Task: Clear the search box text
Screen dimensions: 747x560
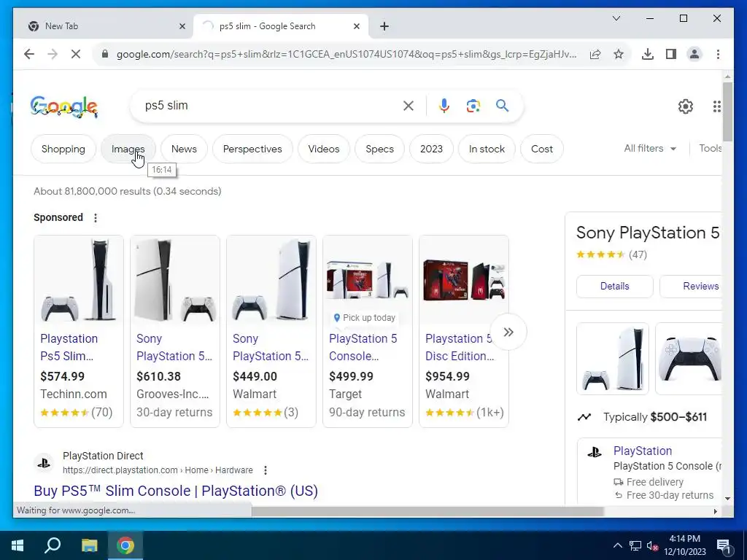Action: (409, 106)
